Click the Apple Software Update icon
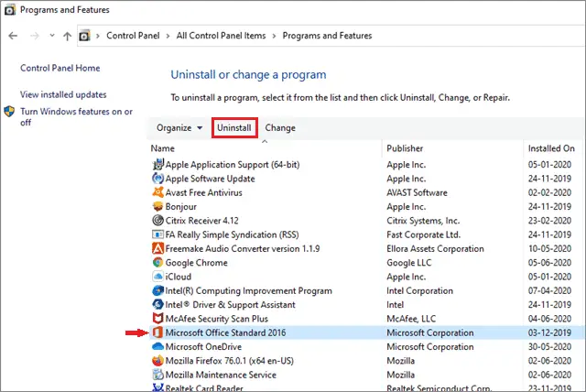The height and width of the screenshot is (392, 586). click(157, 179)
